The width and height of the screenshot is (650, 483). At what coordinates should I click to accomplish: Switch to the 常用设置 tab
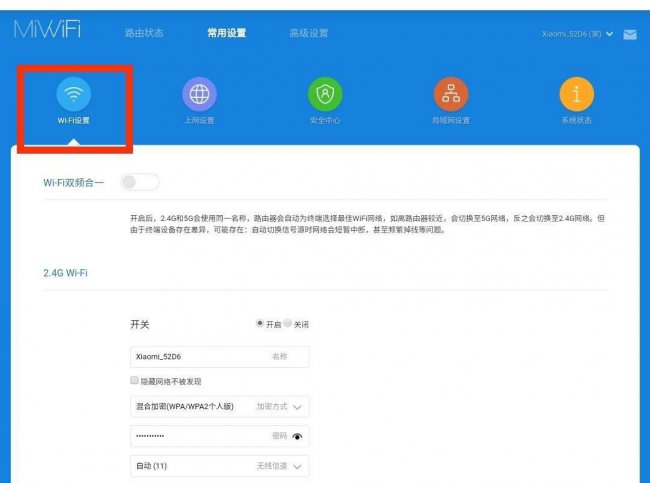[227, 33]
